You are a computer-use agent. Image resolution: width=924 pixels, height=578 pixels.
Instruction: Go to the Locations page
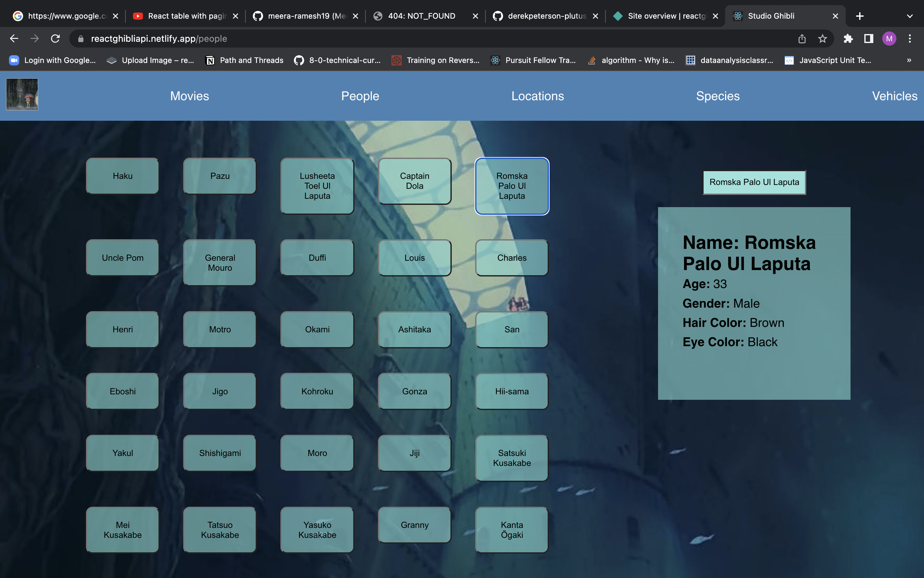point(538,96)
